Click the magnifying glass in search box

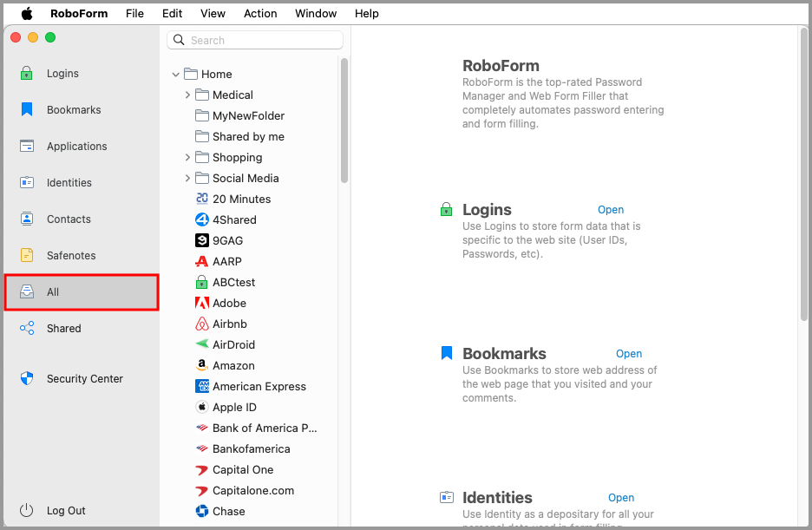point(179,40)
